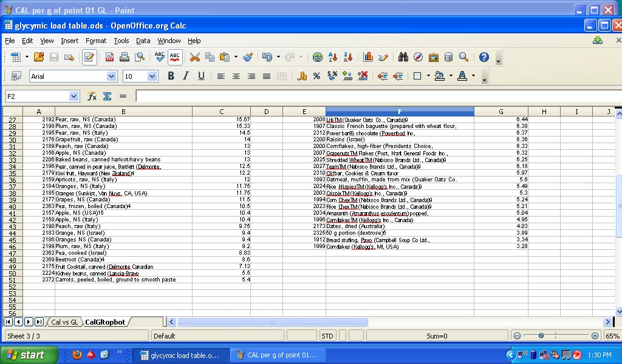Click the Document as E-mail icon
622x364 pixels.
point(69,57)
